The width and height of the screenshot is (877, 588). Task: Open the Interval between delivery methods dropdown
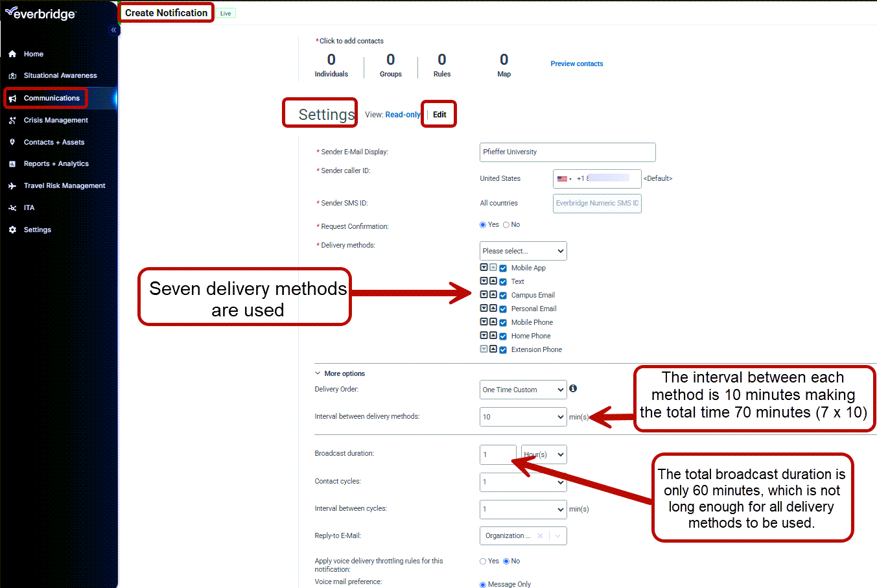(x=523, y=417)
